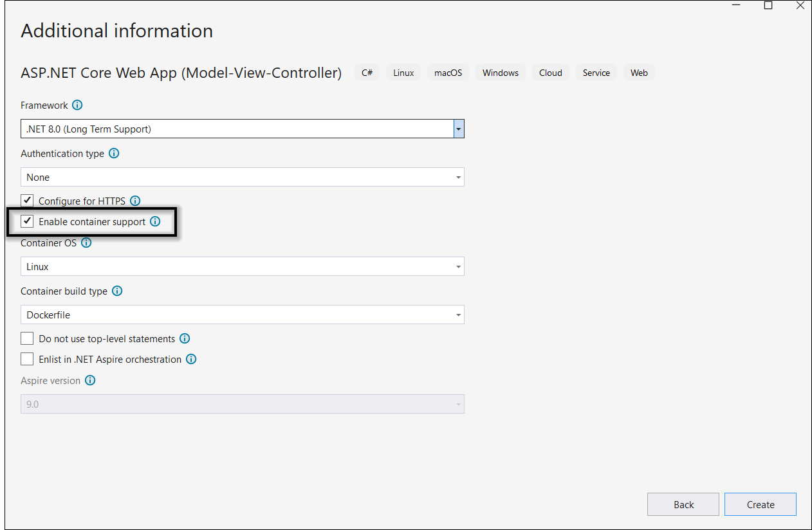The width and height of the screenshot is (812, 530).
Task: Click the Framework info icon
Action: click(77, 105)
